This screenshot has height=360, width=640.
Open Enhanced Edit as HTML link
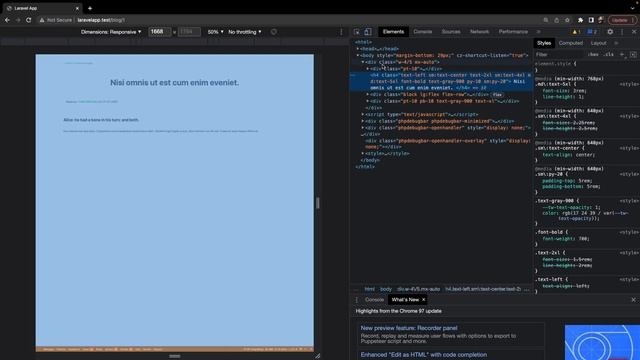coord(424,355)
